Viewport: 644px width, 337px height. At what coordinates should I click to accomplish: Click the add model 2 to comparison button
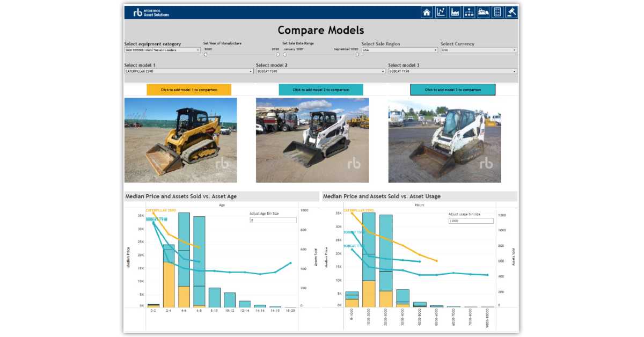tap(321, 90)
